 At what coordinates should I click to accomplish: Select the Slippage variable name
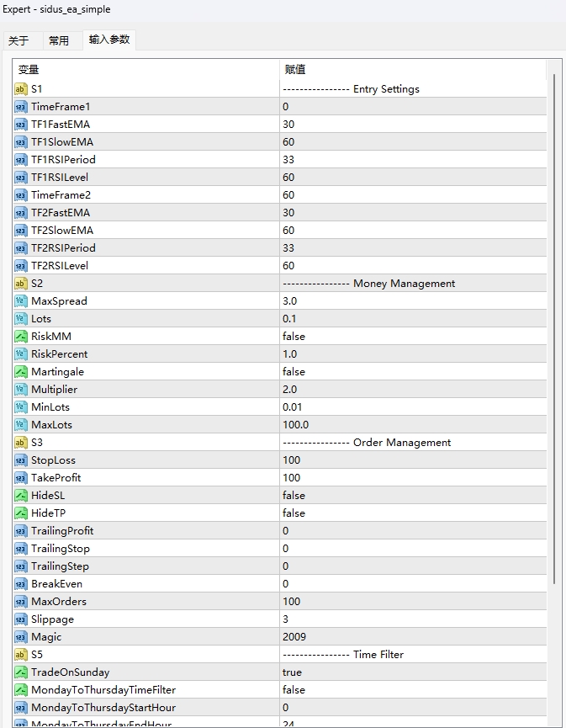[52, 619]
